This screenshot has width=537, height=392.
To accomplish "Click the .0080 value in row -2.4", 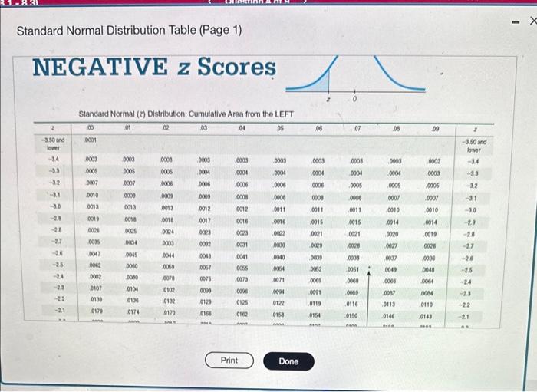I will click(132, 277).
